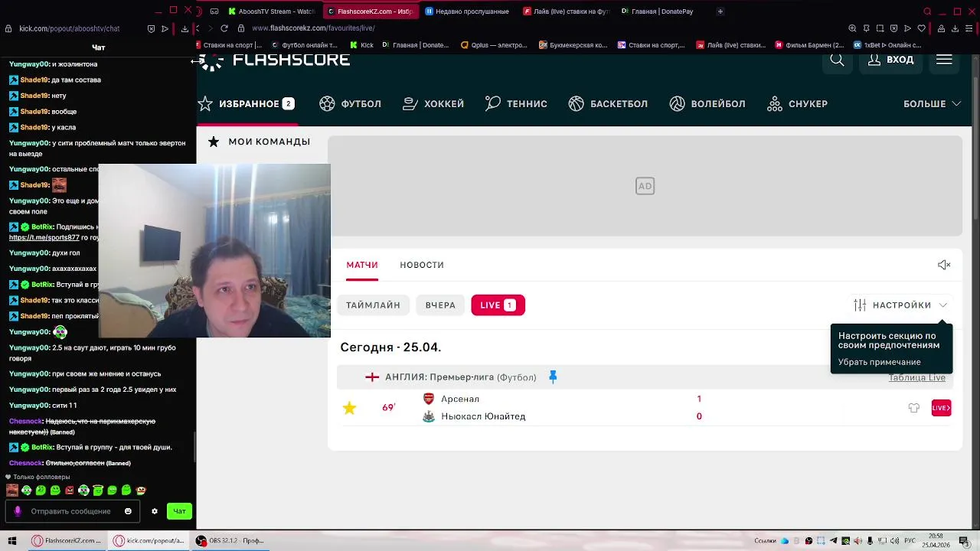Switch to ВОЛЕЙБОЛ sport section
980x551 pixels.
click(707, 104)
